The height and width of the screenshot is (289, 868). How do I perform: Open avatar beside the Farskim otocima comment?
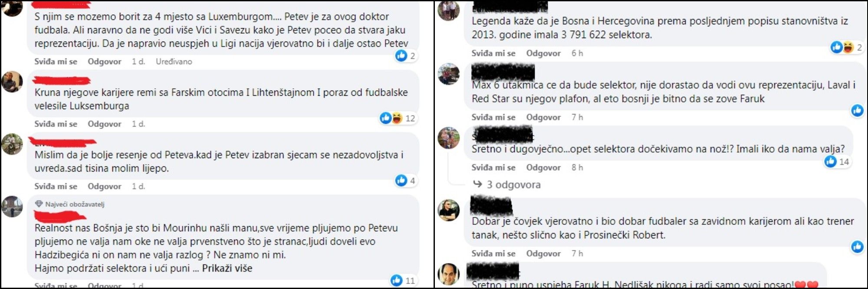coord(12,82)
